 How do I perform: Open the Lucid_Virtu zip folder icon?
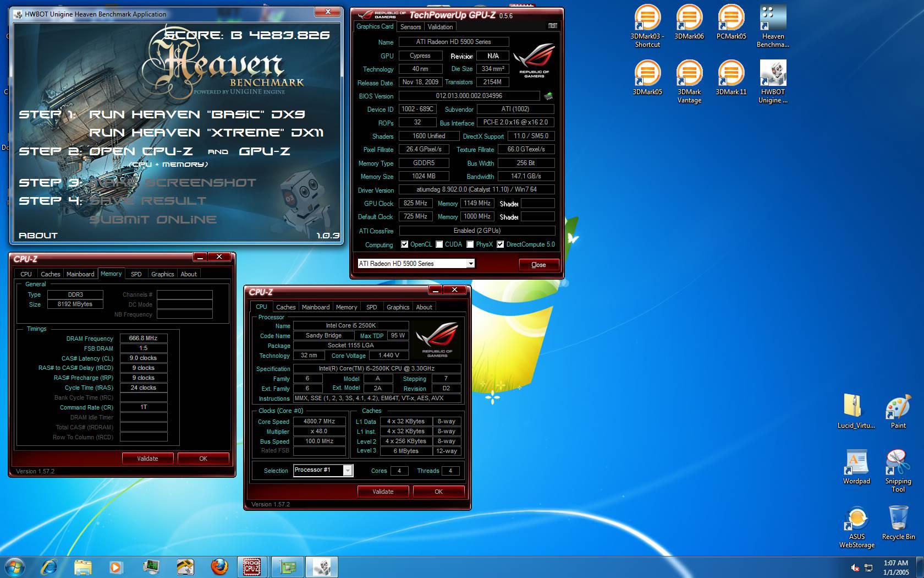pyautogui.click(x=856, y=411)
